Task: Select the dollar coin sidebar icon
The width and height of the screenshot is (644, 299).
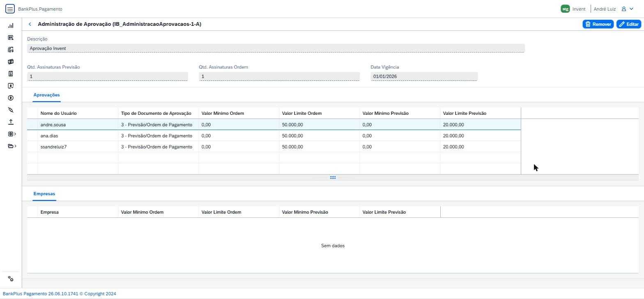Action: coord(11,98)
